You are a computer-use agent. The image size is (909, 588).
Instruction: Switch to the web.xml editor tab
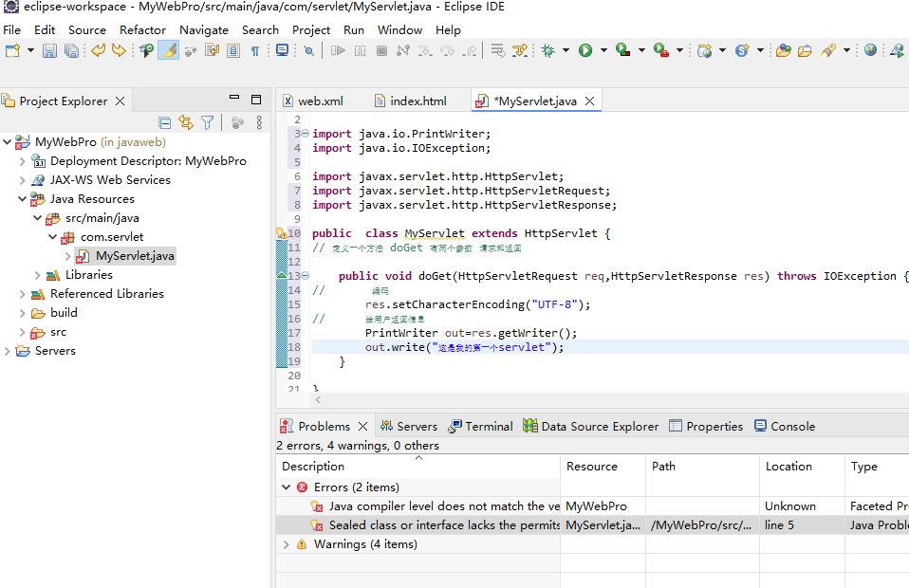pyautogui.click(x=313, y=101)
